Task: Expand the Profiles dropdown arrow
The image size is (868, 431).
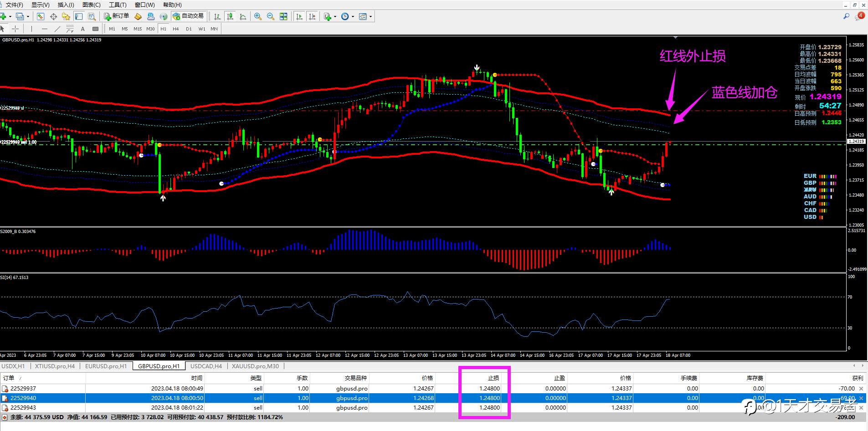Action: tap(28, 16)
